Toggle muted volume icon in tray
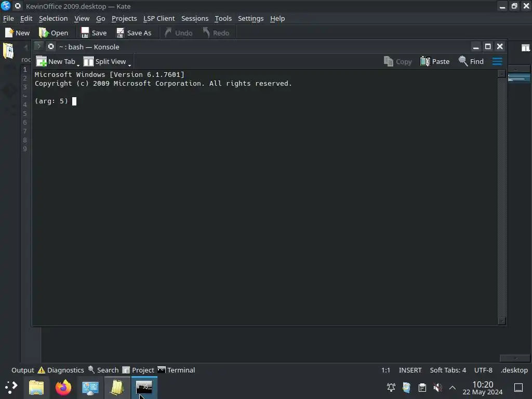 point(437,387)
